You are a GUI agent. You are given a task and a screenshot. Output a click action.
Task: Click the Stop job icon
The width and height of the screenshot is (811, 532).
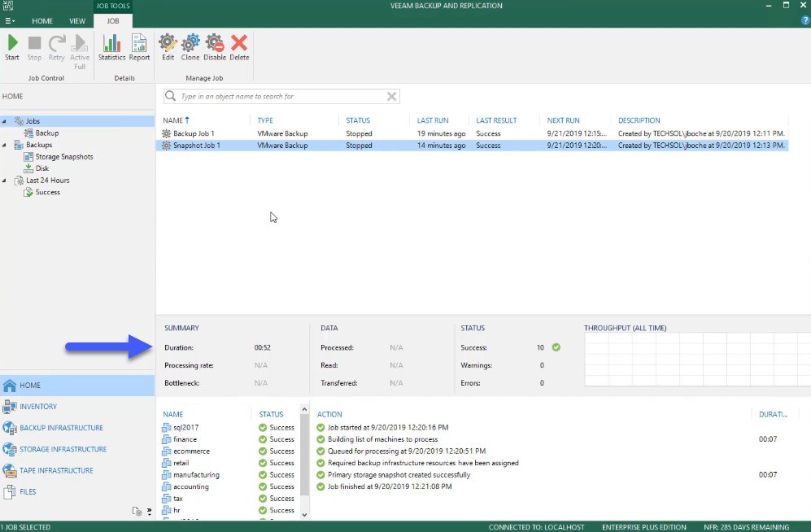pyautogui.click(x=34, y=47)
